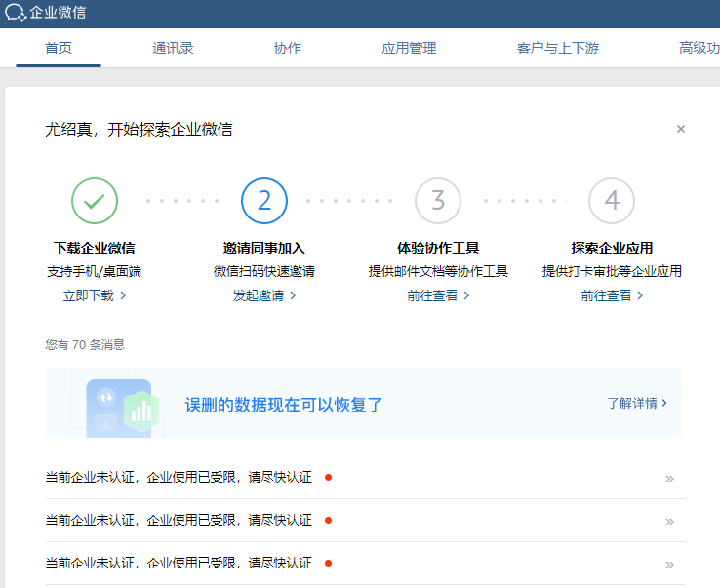The width and height of the screenshot is (720, 588).
Task: Expand the third unverified enterprise notice arrow
Action: tap(669, 565)
